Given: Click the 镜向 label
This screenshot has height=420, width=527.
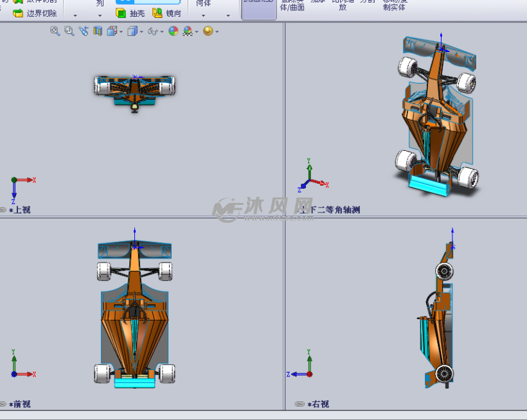Looking at the screenshot, I should (174, 13).
